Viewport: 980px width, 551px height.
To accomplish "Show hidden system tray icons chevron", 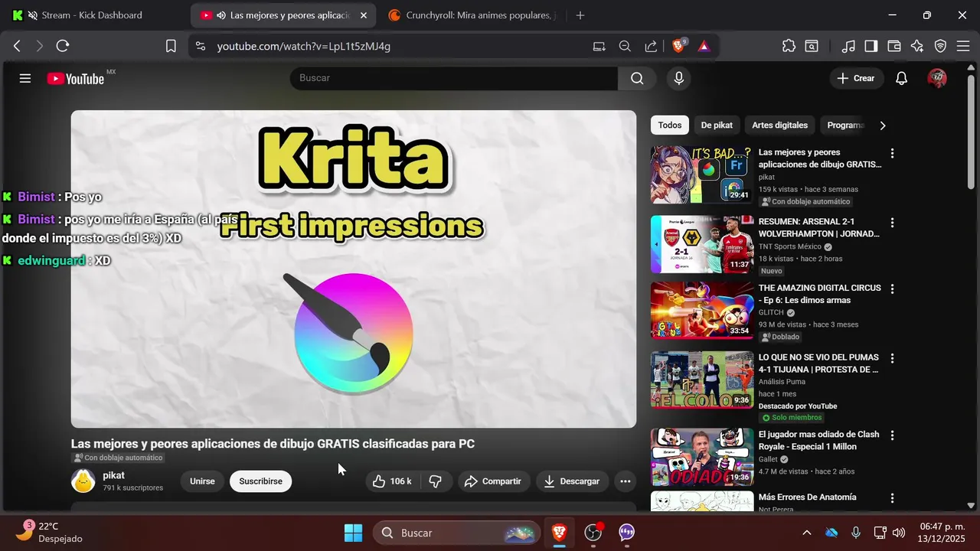I will (x=806, y=533).
